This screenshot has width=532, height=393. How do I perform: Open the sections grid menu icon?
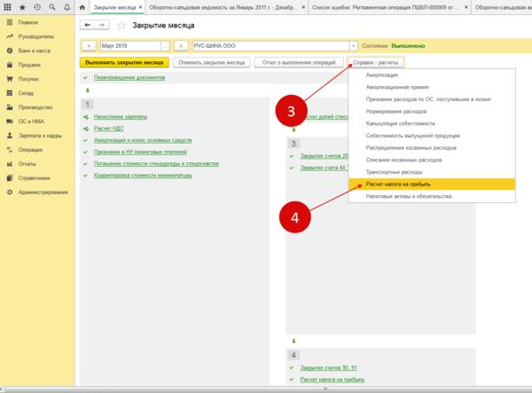click(x=8, y=7)
